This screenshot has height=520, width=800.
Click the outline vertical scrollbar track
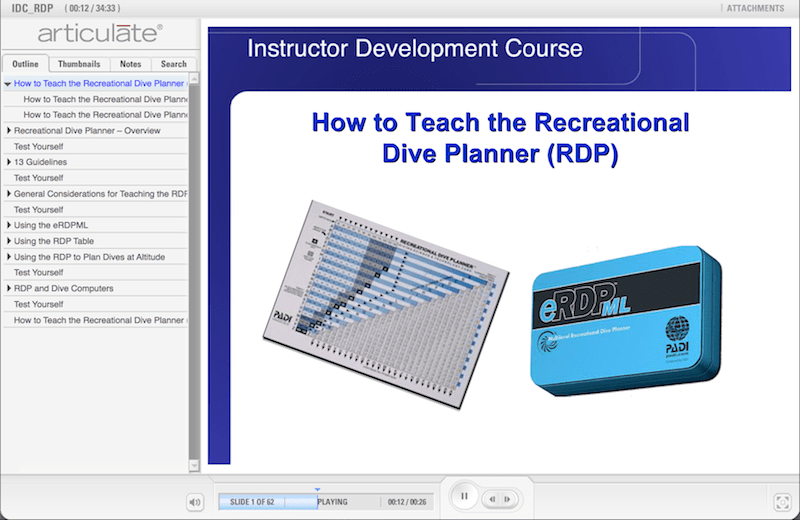[x=194, y=272]
